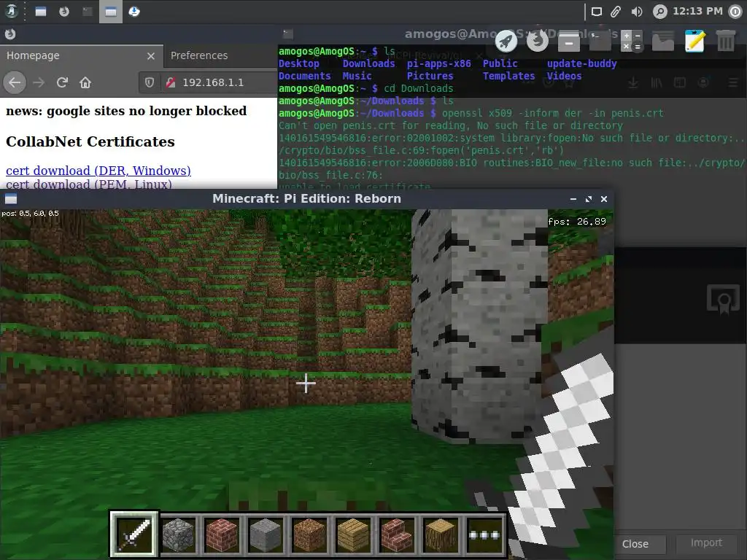The width and height of the screenshot is (747, 560).
Task: Open the inventory via three-dots slot
Action: coord(484,534)
